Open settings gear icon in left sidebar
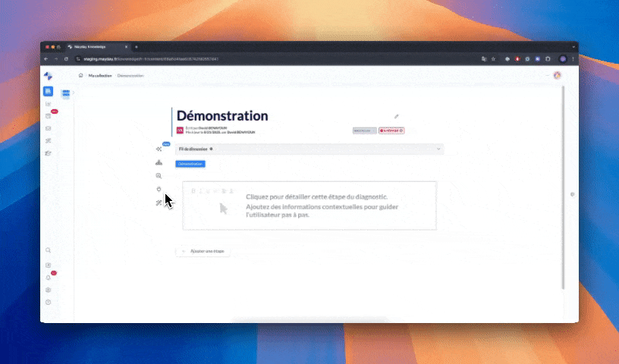 point(49,290)
